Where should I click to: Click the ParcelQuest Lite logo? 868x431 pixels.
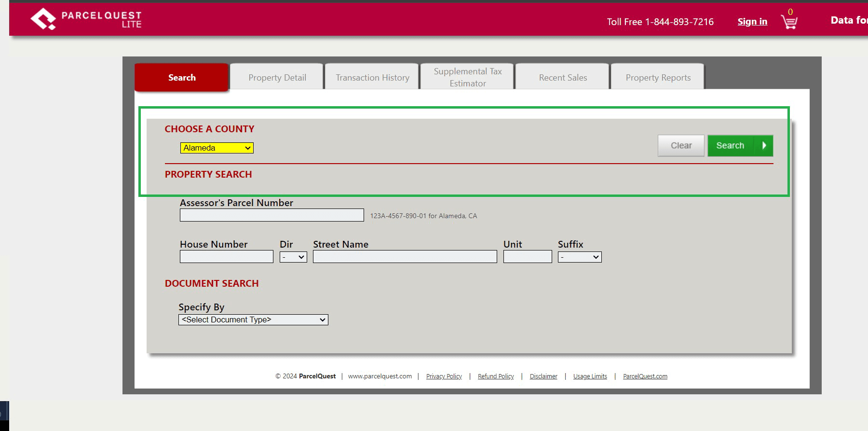coord(86,19)
